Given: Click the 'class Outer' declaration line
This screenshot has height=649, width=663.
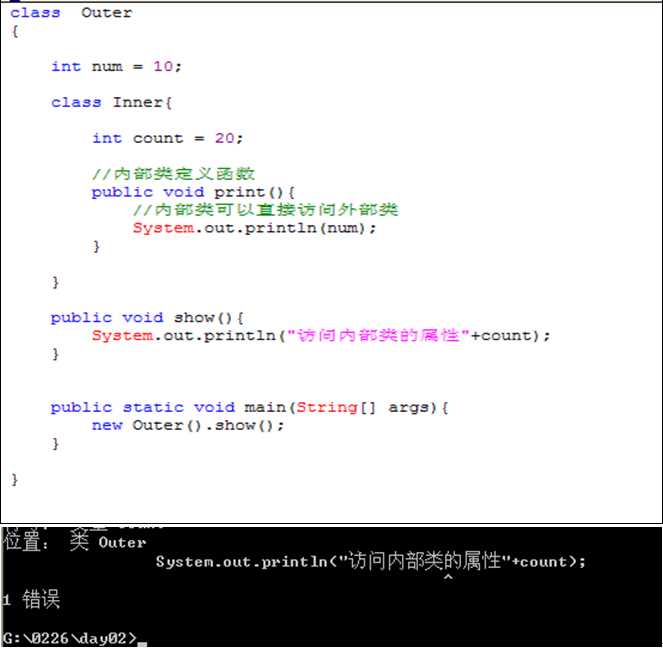Looking at the screenshot, I should pos(71,13).
